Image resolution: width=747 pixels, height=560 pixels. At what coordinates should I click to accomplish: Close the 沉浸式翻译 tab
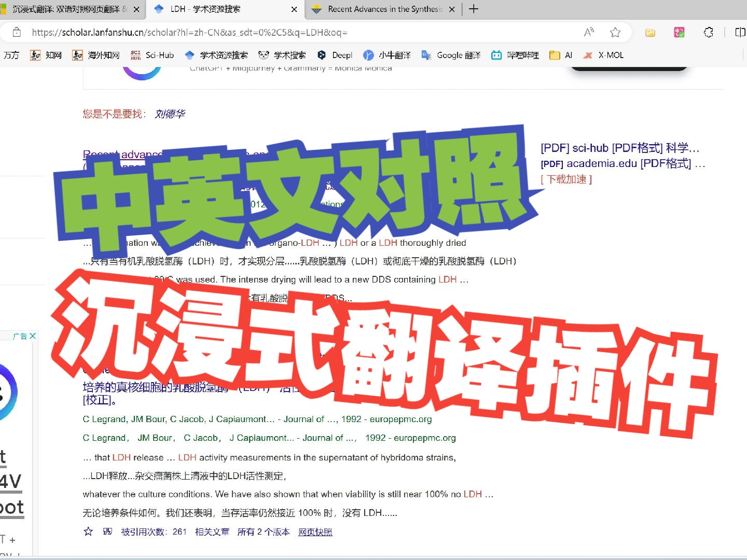(x=136, y=9)
